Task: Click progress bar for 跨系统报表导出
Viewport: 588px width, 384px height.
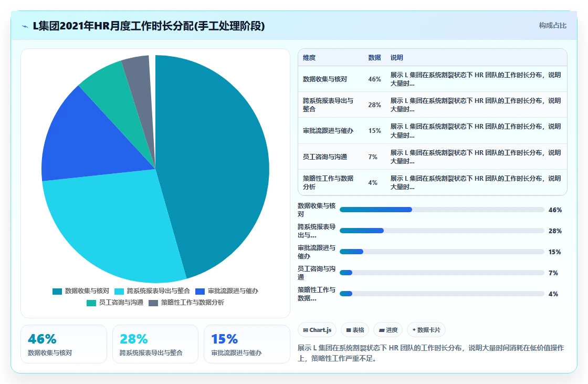Action: [442, 231]
